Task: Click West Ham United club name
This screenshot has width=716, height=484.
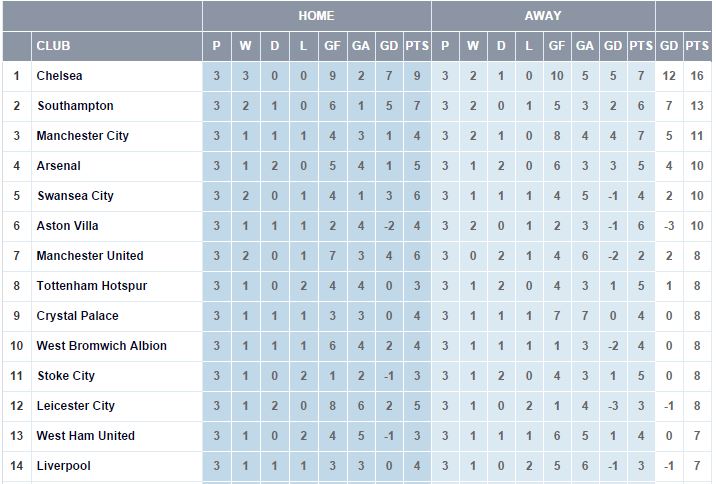Action: click(85, 436)
